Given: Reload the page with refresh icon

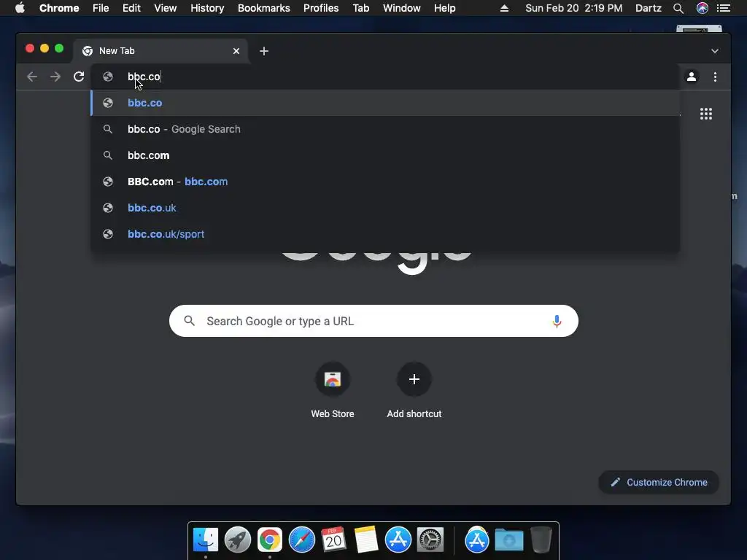Looking at the screenshot, I should 79,77.
